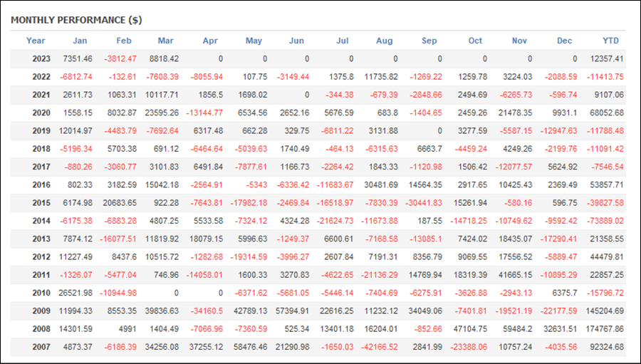Image resolution: width=641 pixels, height=364 pixels.
Task: Select the 2009 year row label
Action: (x=41, y=311)
